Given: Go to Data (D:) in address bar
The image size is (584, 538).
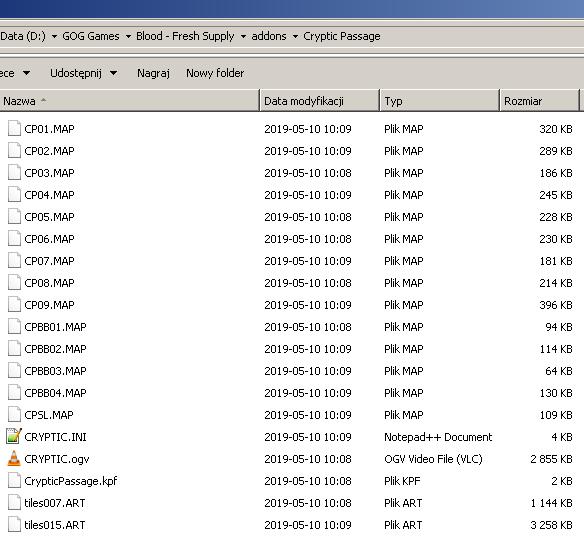Looking at the screenshot, I should (x=23, y=36).
